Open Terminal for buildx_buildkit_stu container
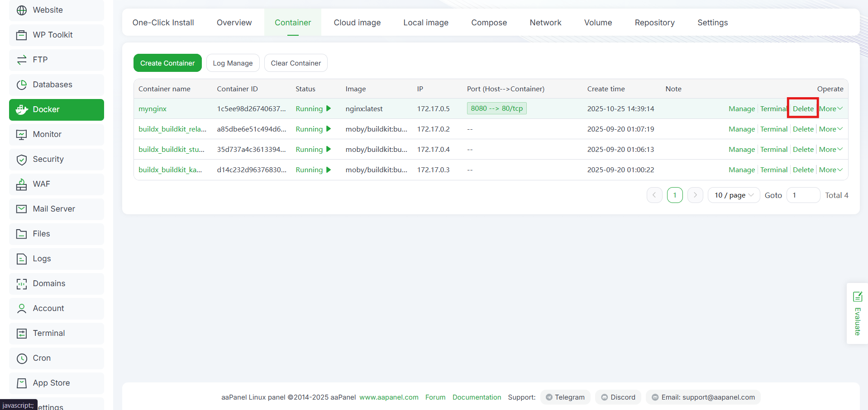 pyautogui.click(x=774, y=149)
